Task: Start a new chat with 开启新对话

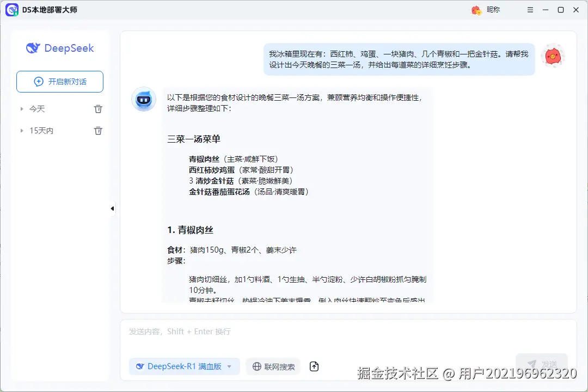Action: coord(59,81)
